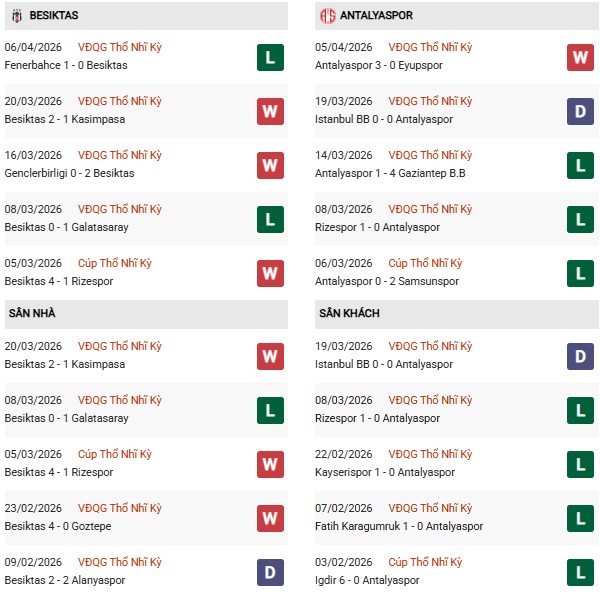Click the D badge for Besiktas 2-2 Alanyaspor
The image size is (600, 595).
(x=269, y=572)
